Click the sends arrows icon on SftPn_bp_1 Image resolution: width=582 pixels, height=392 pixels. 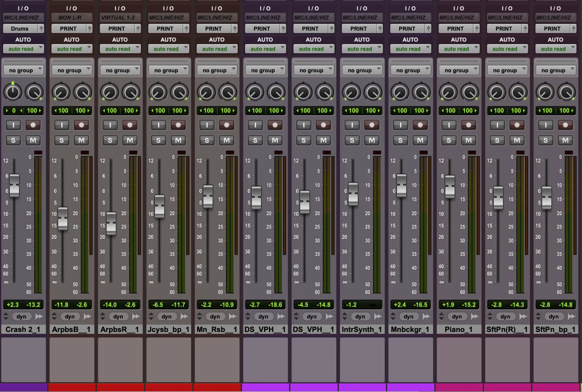pos(571,316)
